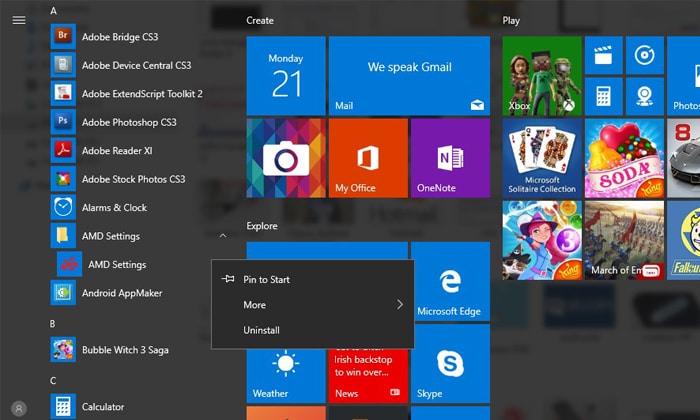Viewport: 700px width, 420px height.
Task: Open the Xbox tile
Action: coord(542,76)
